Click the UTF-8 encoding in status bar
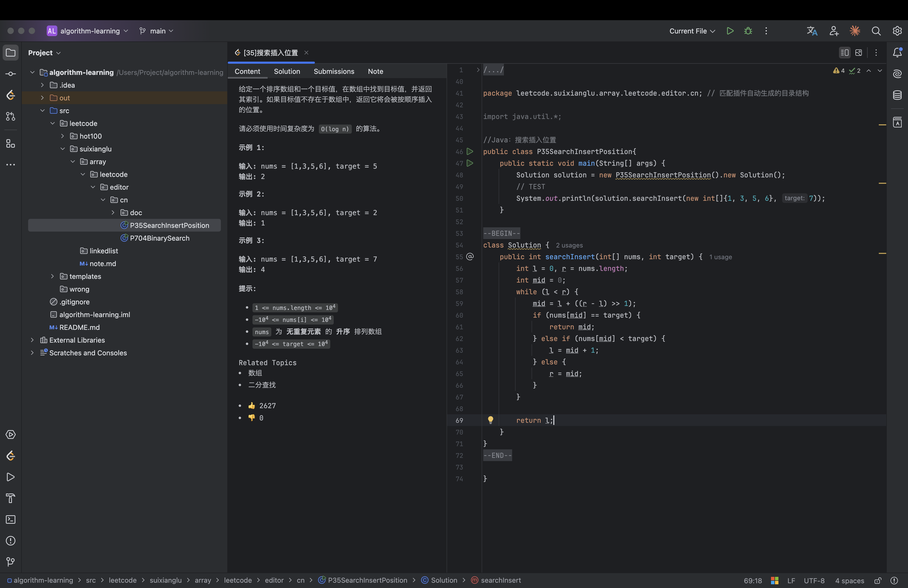The width and height of the screenshot is (908, 588). 814,580
